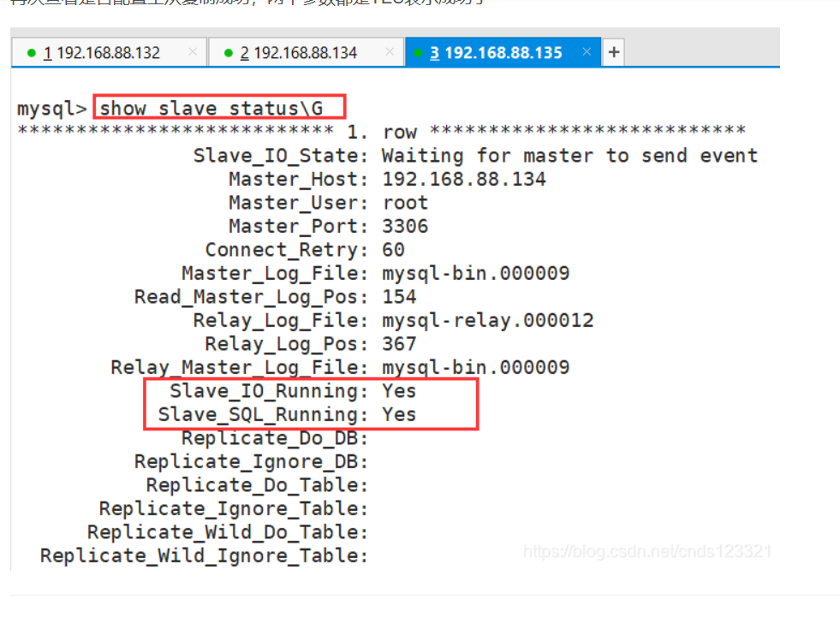Click the Slave_IO_State waiting message
The height and width of the screenshot is (617, 840).
569,156
